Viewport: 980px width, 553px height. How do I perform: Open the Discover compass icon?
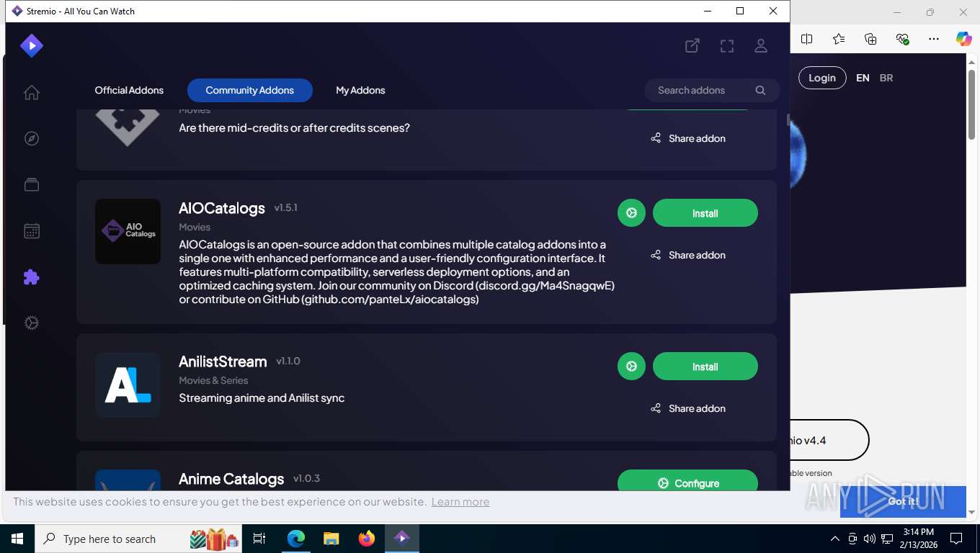(31, 139)
